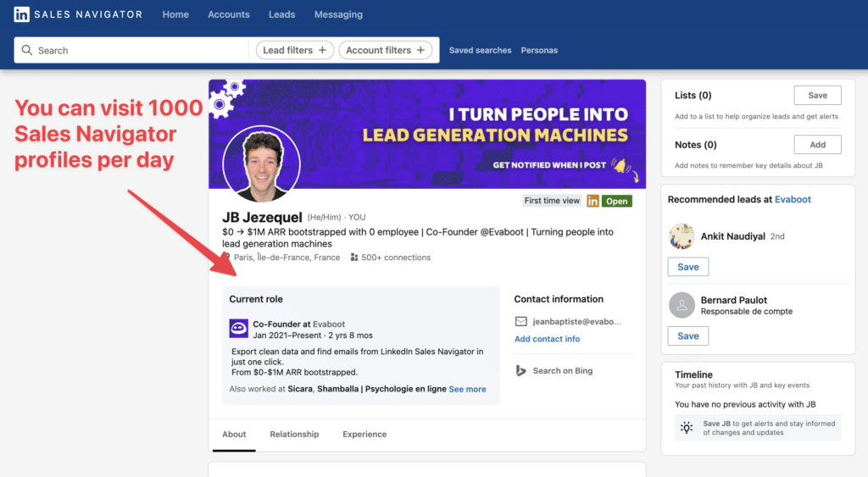The image size is (868, 477).
Task: Open Saved searches
Action: 480,50
